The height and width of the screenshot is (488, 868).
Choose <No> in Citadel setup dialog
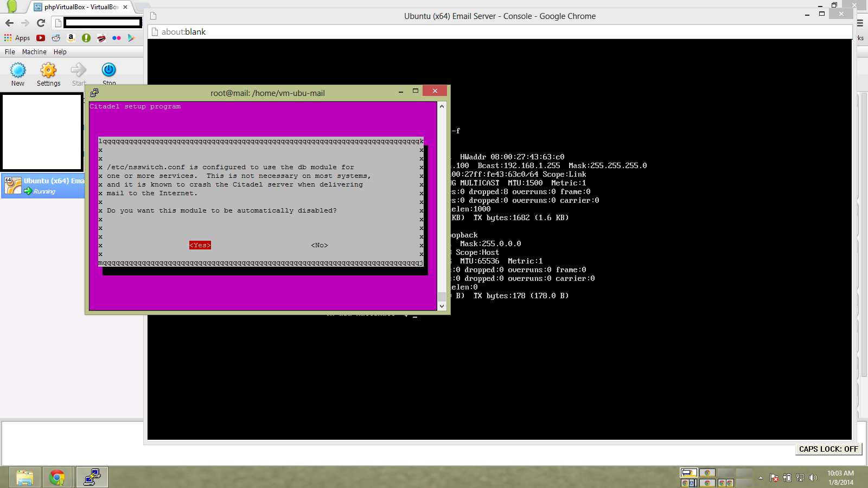pyautogui.click(x=320, y=245)
